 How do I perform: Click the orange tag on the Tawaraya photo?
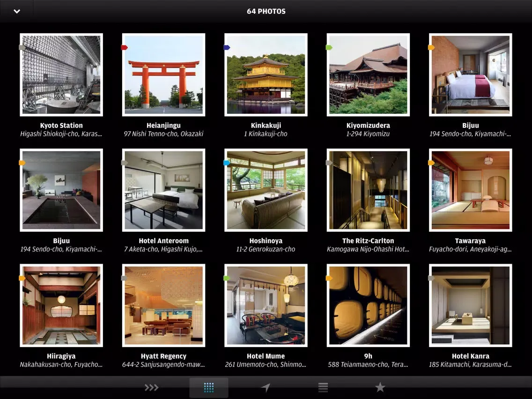pos(432,163)
